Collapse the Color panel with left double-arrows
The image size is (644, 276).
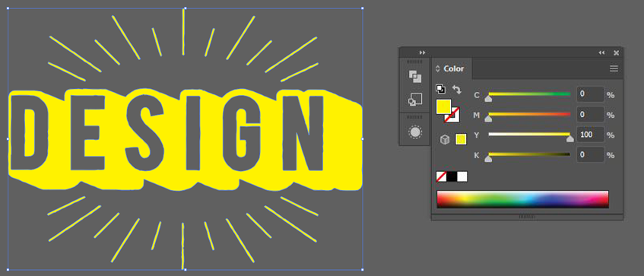601,52
